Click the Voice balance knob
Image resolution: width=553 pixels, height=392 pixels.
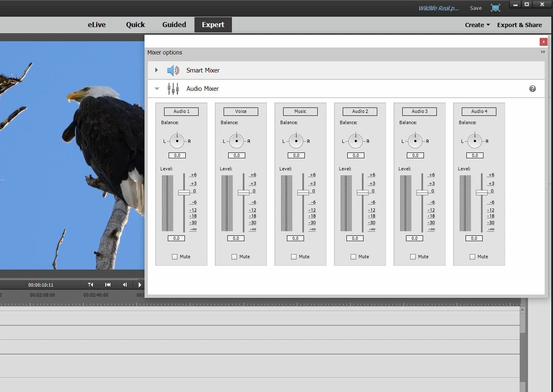(237, 141)
